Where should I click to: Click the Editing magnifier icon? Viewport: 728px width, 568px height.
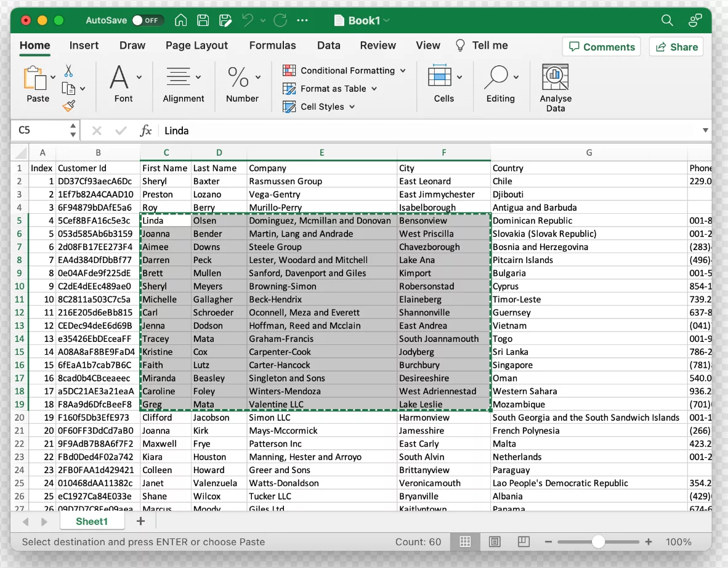coord(496,77)
